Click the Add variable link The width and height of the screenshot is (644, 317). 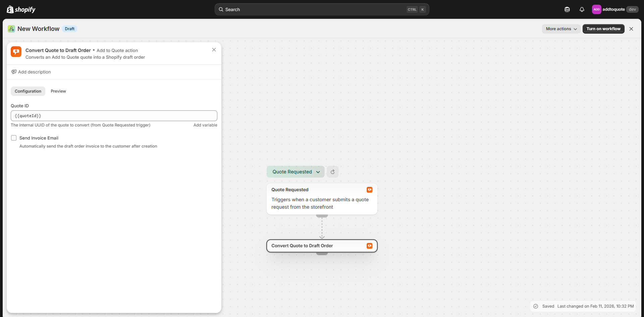pos(205,125)
